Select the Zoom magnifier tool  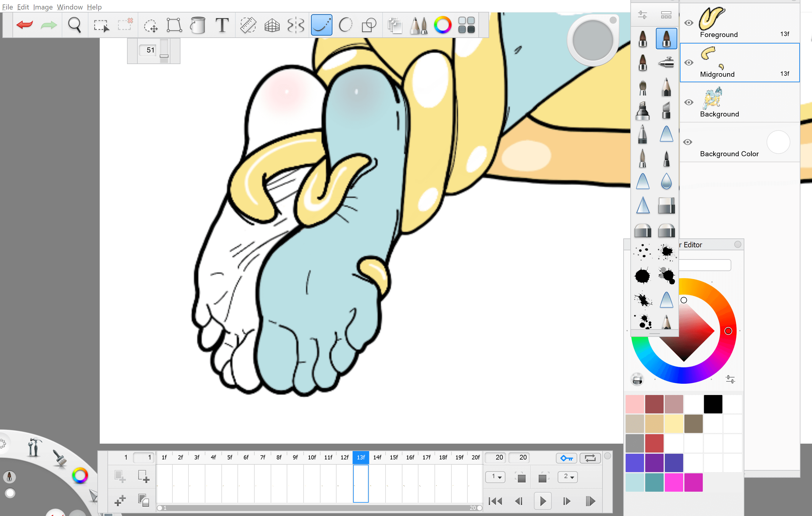pyautogui.click(x=74, y=25)
